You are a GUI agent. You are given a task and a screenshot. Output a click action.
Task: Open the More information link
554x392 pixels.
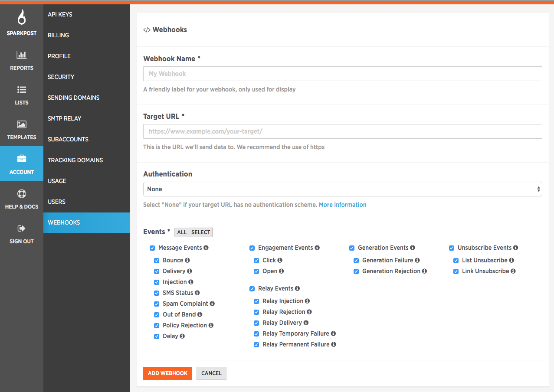click(x=342, y=205)
